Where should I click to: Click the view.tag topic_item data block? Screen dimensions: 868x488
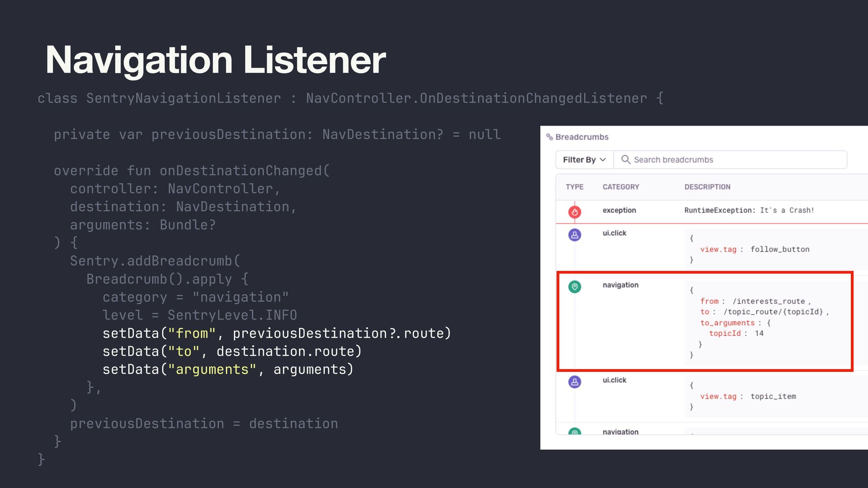tap(748, 397)
